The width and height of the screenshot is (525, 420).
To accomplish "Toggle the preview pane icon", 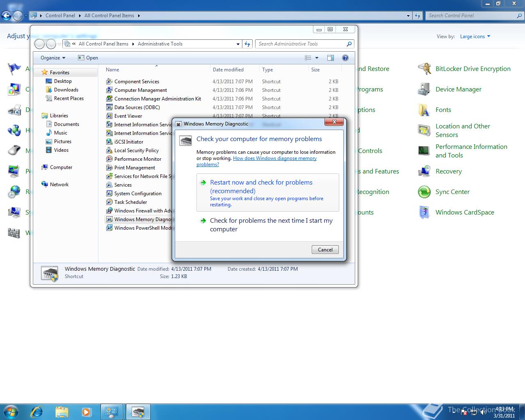I will click(331, 58).
